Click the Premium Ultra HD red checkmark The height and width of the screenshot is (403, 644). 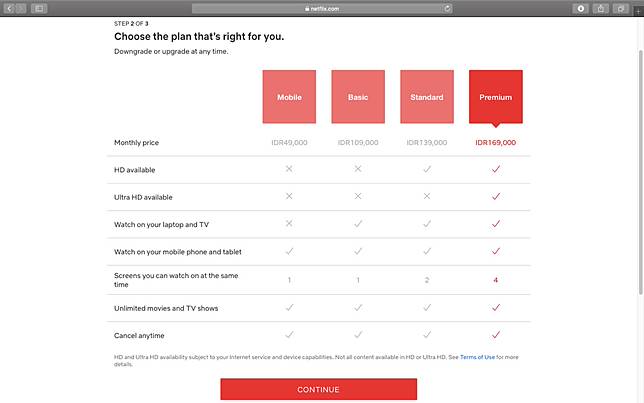click(x=495, y=197)
